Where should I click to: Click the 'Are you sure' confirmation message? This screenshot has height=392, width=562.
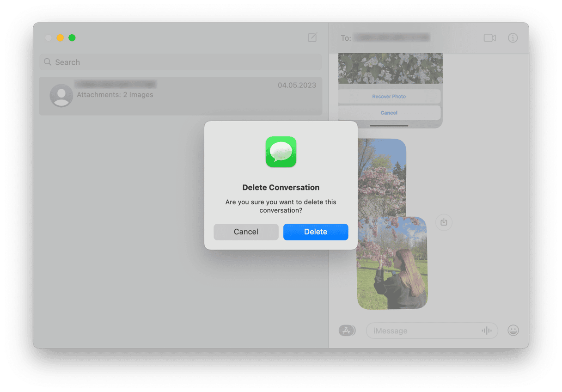tap(281, 206)
